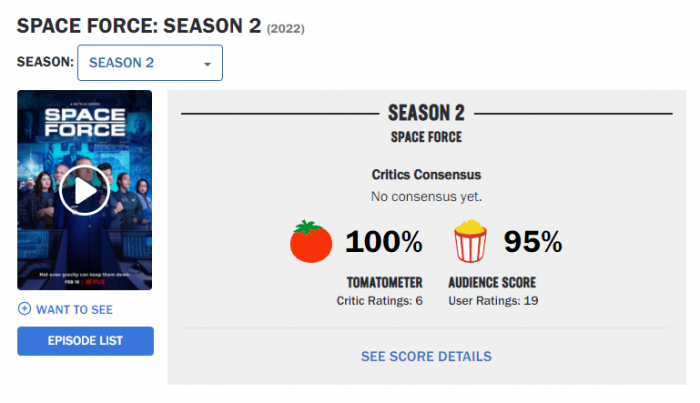Click the dropdown arrow in the season selector
The width and height of the screenshot is (700, 403).
(x=207, y=64)
